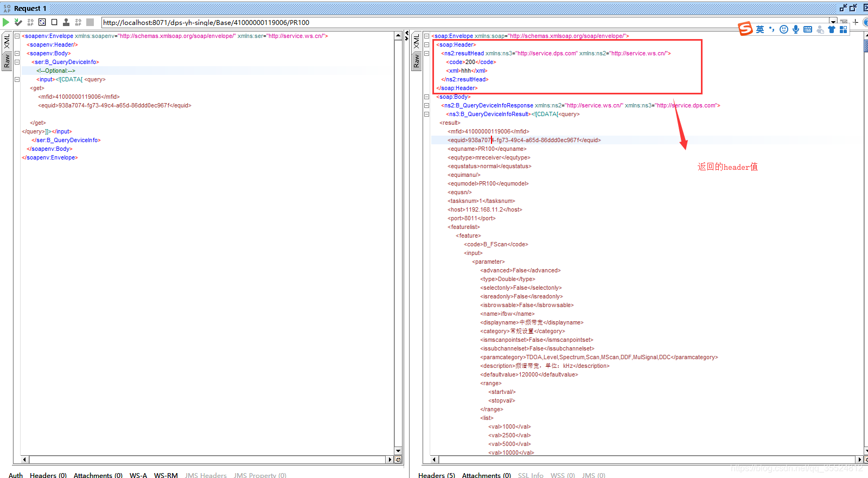Screen dimensions: 868x478
Task: Collapse the input CDATA node in request
Action: (17, 79)
